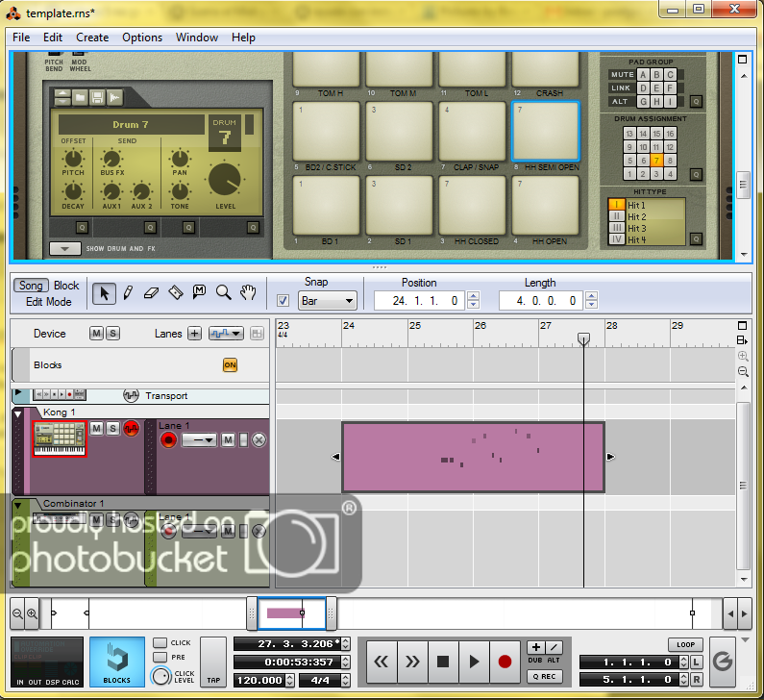
Task: Select the Eraser tool
Action: tap(151, 293)
